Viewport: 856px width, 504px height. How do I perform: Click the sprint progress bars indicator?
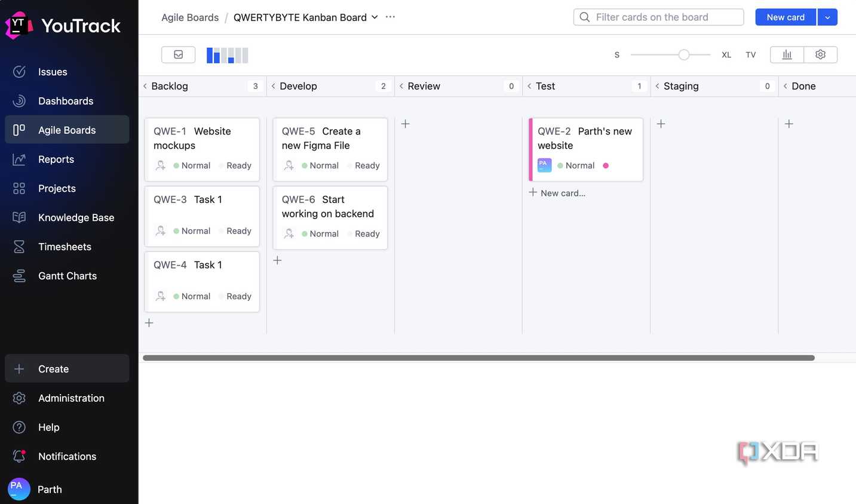point(227,55)
